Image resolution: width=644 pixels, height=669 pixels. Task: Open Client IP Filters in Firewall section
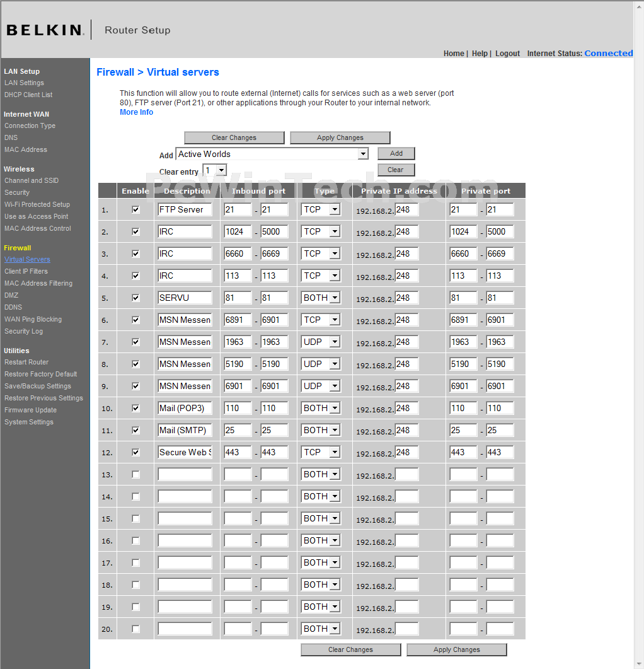pyautogui.click(x=26, y=271)
